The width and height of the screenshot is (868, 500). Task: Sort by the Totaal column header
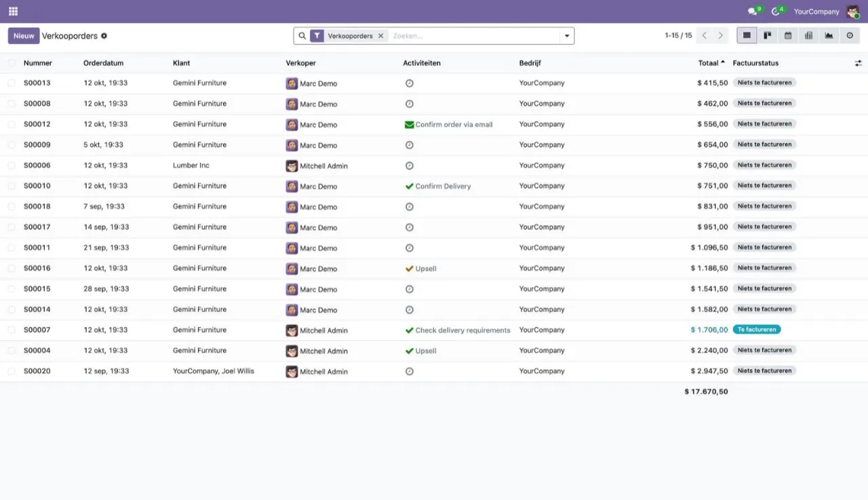(708, 63)
